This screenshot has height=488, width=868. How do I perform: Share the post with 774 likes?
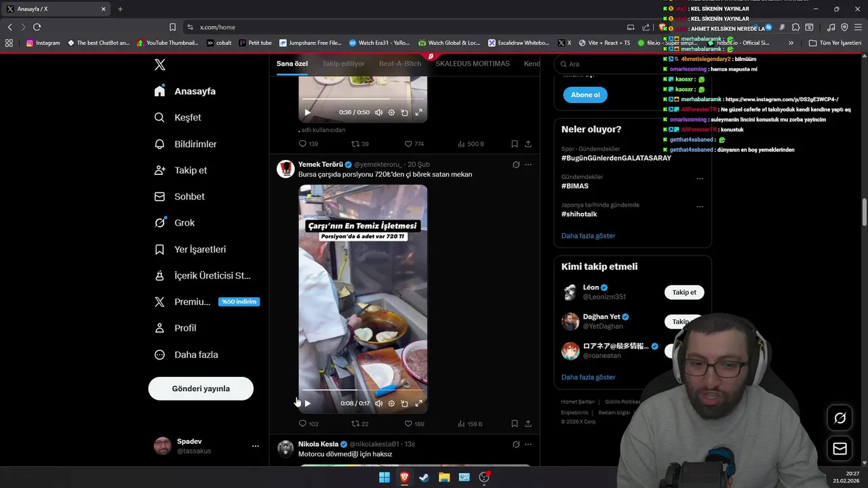pos(528,144)
